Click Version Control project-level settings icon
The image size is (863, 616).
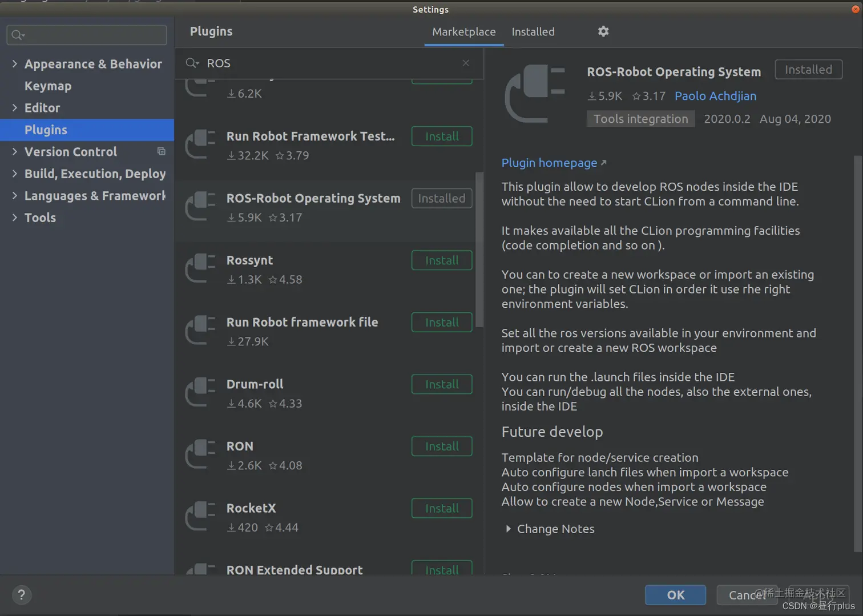point(162,152)
